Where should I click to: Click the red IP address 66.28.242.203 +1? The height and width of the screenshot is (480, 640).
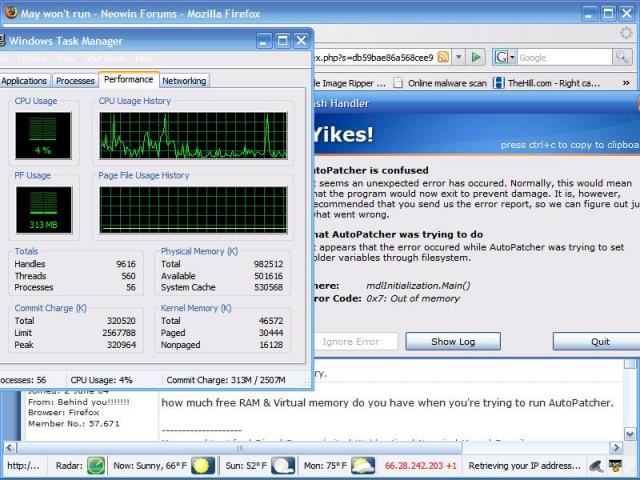420,466
